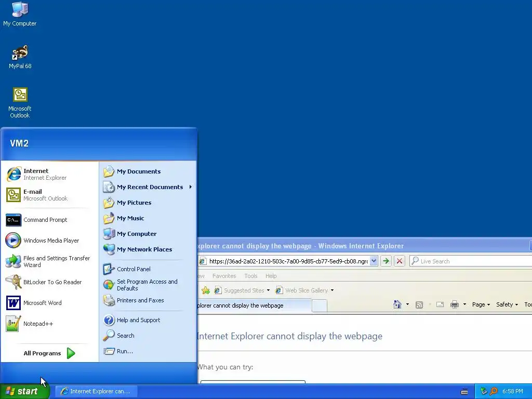
Task: Open the Safety dropdown menu
Action: coord(507,304)
